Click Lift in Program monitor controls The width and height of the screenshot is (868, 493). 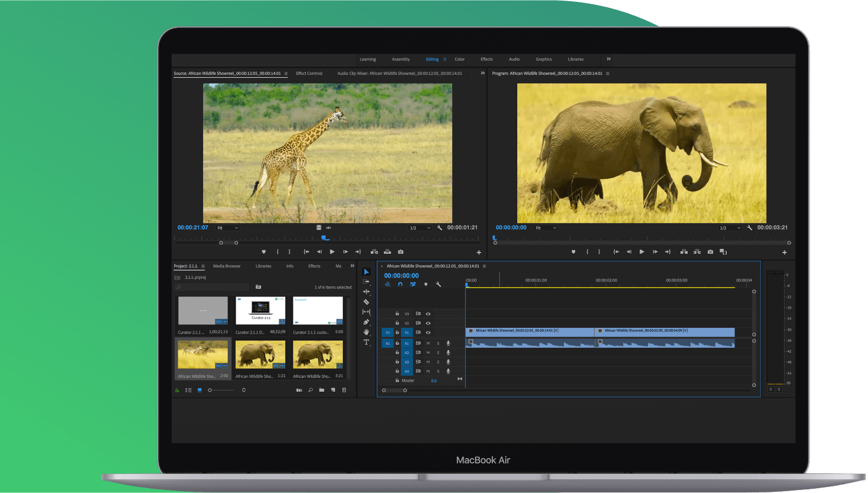684,252
